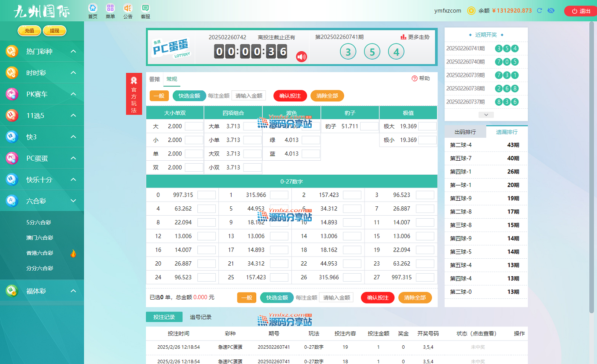This screenshot has height=364, width=597.
Task: Expand more recent draw results
Action: coord(486,115)
